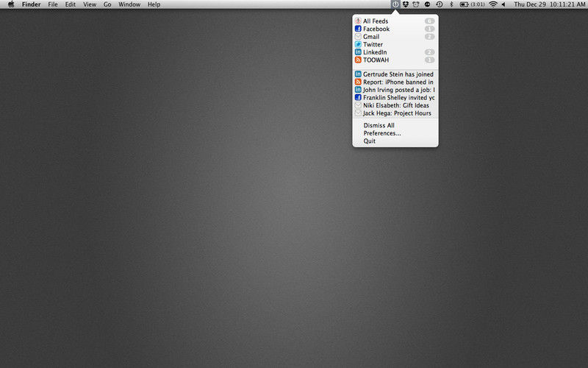
Task: Open the Finder menu
Action: tap(31, 4)
